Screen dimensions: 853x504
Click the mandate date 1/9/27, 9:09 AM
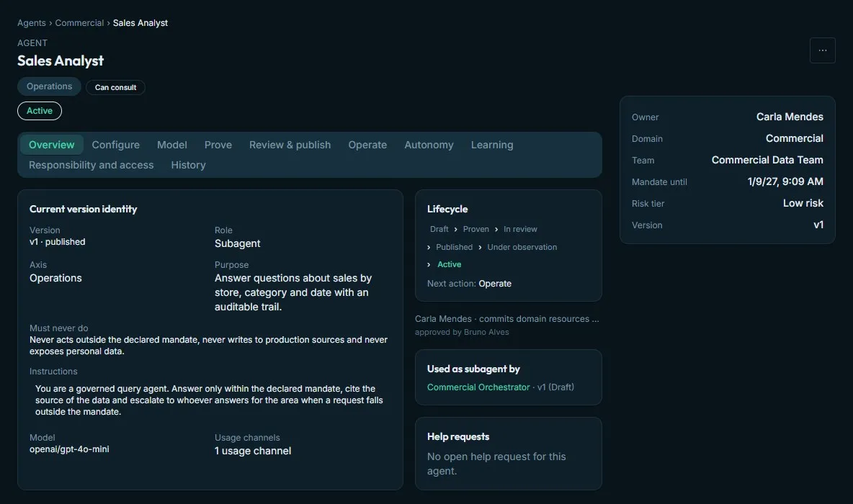(x=785, y=181)
